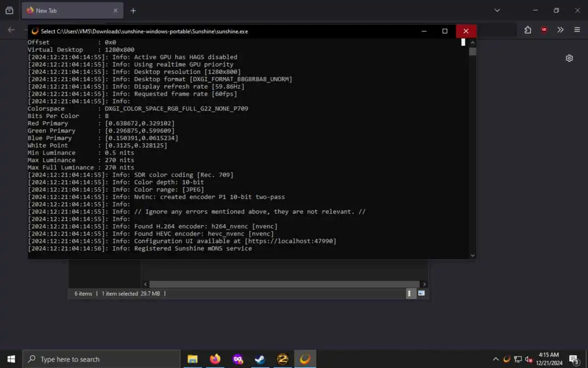List all tabs with dropdown arrow
This screenshot has width=588, height=368.
tap(497, 10)
